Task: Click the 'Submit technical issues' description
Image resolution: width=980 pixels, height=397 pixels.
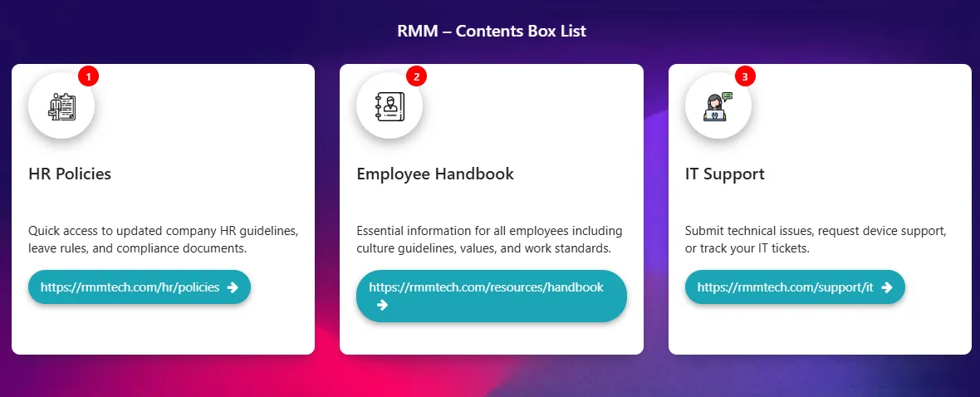Action: click(816, 240)
